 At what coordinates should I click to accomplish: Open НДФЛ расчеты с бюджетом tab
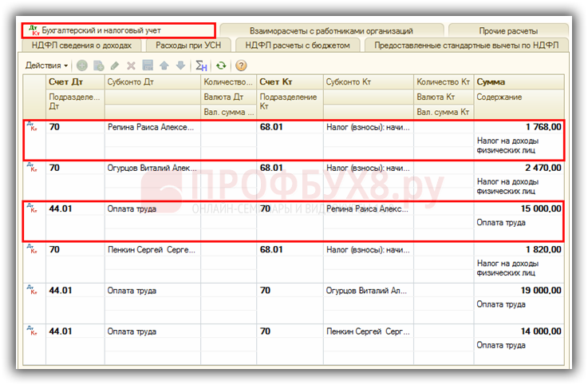298,46
